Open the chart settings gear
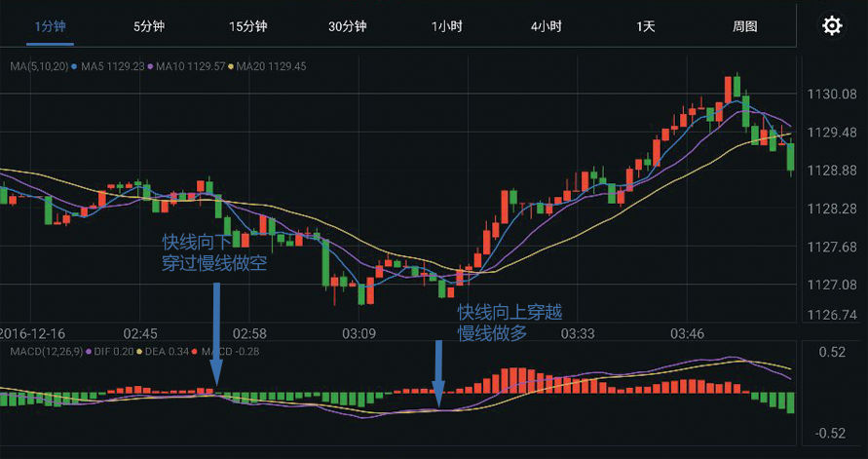868x459 pixels. [832, 26]
